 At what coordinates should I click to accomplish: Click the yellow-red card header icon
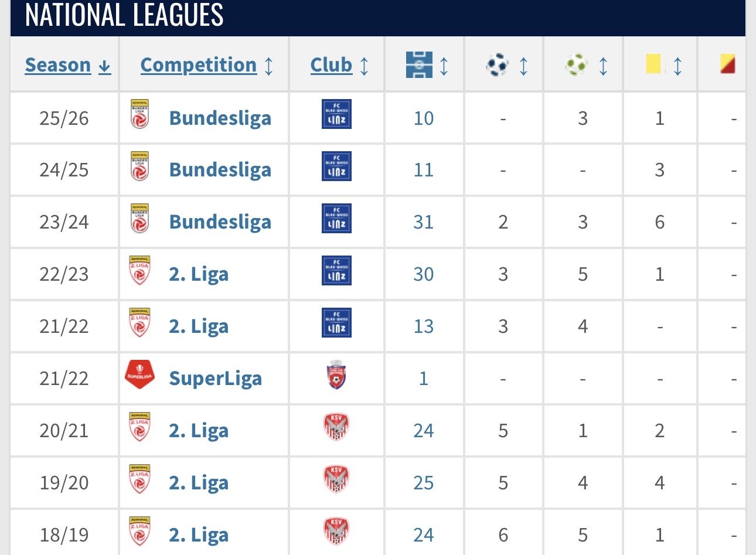coord(728,64)
